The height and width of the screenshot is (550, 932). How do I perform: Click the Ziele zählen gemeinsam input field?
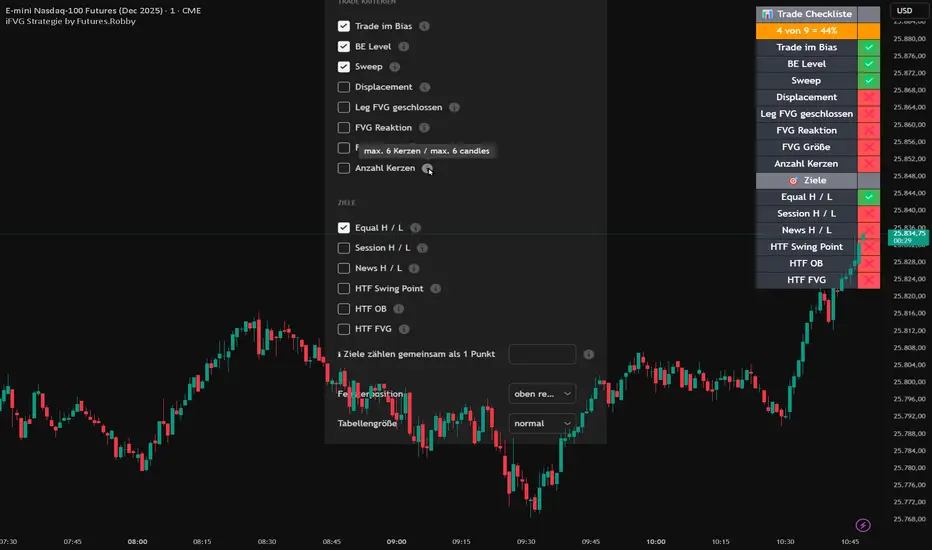pyautogui.click(x=542, y=354)
